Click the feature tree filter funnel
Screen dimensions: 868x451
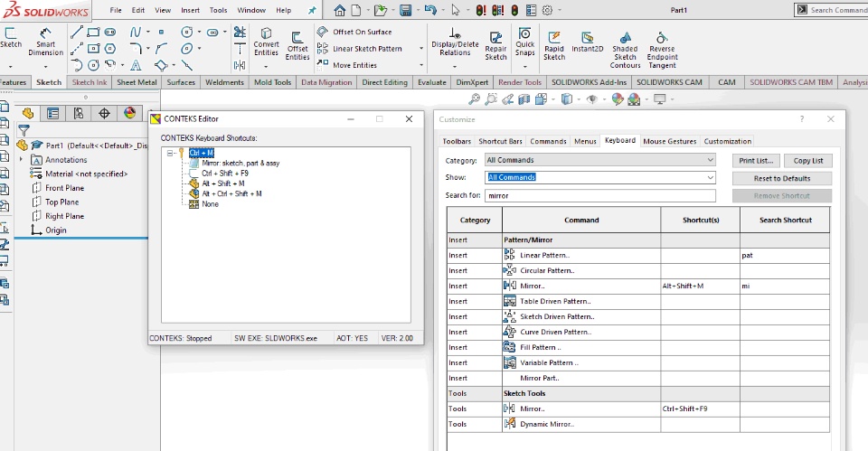coord(24,130)
